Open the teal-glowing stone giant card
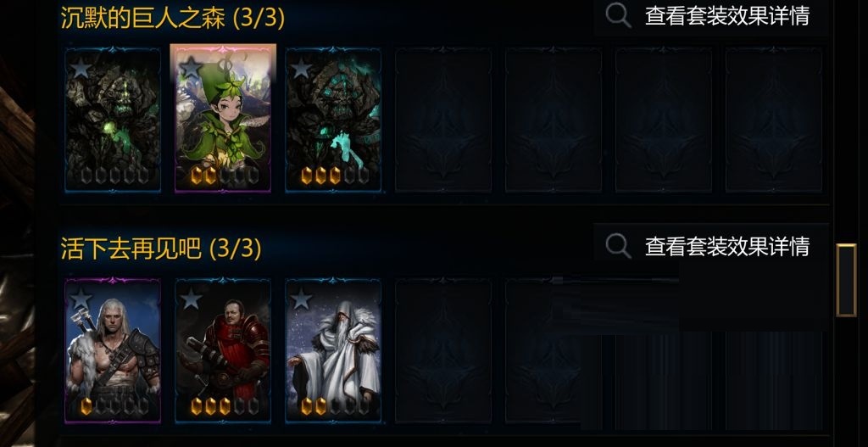 [x=333, y=120]
